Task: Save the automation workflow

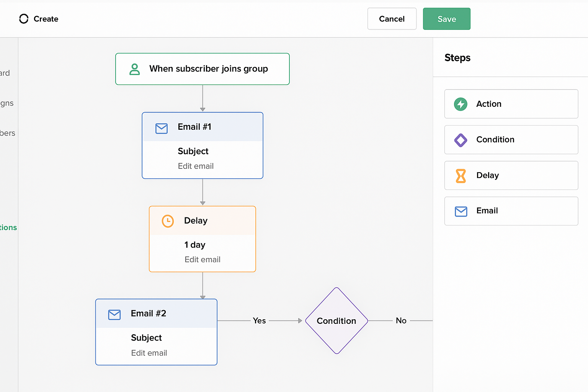Action: (x=446, y=19)
